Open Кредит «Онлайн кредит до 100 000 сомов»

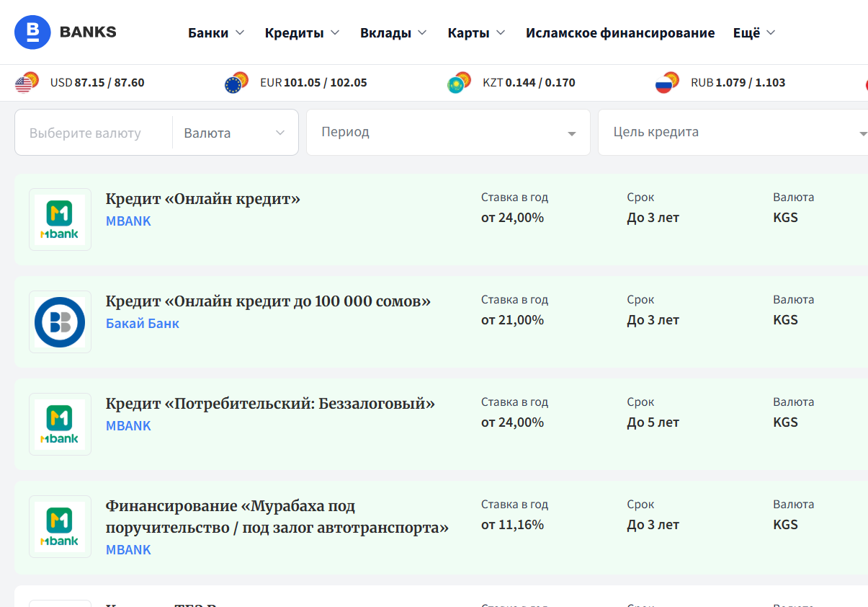coord(268,301)
